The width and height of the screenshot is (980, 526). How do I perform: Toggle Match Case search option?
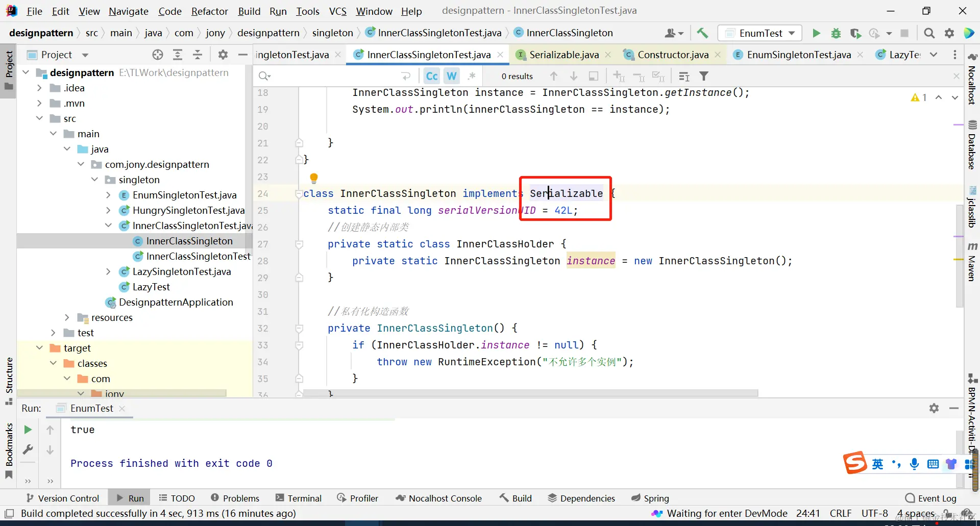432,76
